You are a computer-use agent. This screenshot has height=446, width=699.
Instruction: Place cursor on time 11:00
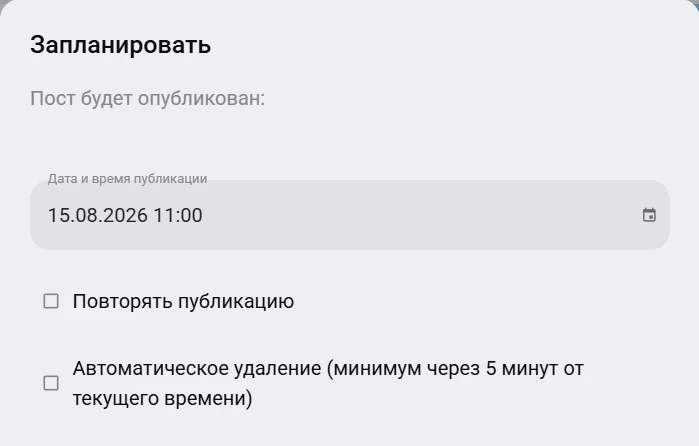click(x=178, y=215)
